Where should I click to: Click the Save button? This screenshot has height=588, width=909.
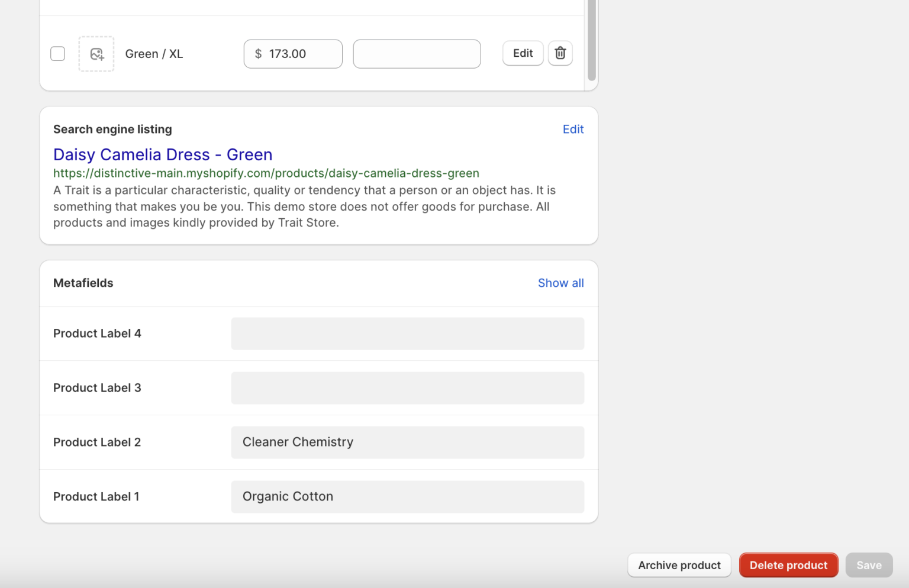tap(869, 565)
